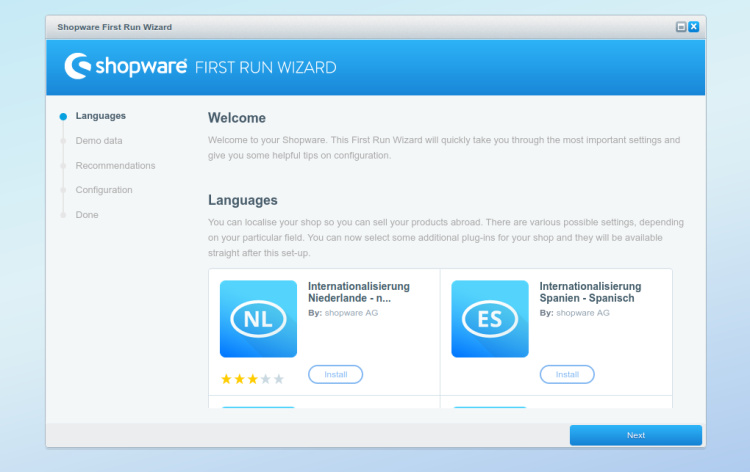The height and width of the screenshot is (472, 750).
Task: Open the Internationalisierung Niederlande plugin title
Action: coord(358,292)
